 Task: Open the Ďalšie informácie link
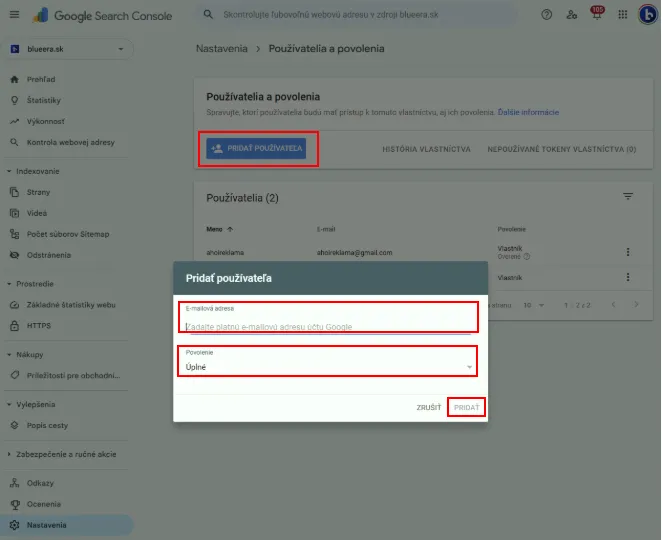click(x=528, y=112)
